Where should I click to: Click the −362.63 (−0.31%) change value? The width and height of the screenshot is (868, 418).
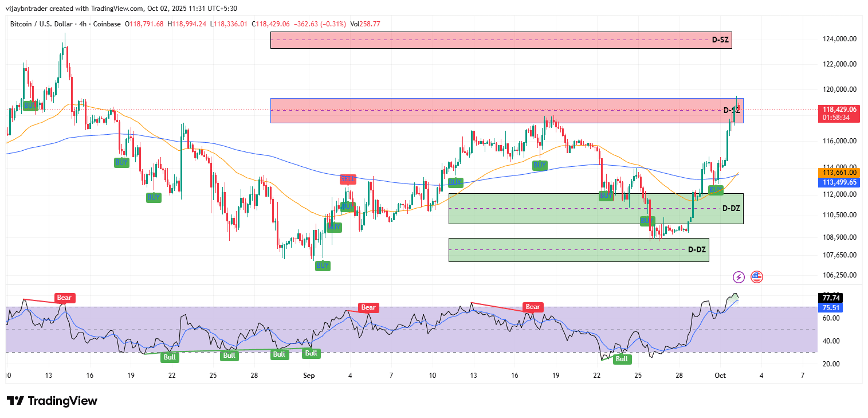(x=320, y=24)
